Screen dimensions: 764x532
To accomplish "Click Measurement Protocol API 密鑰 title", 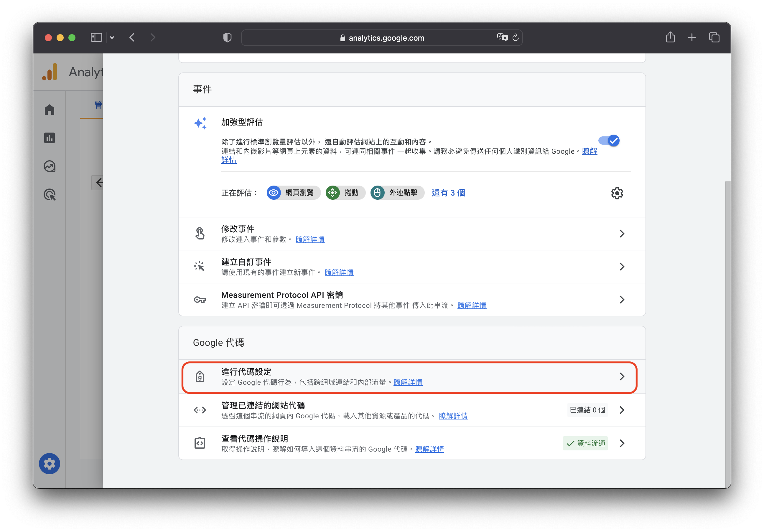I will click(x=281, y=294).
